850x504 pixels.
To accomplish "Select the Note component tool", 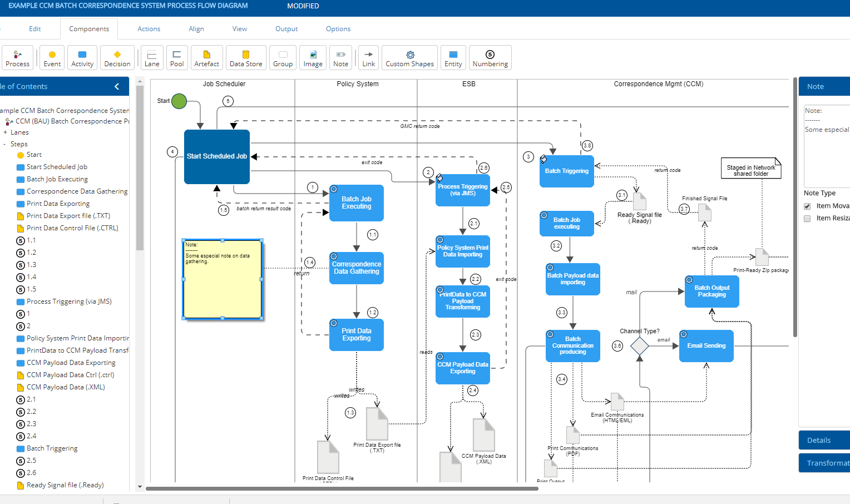I will pos(341,58).
